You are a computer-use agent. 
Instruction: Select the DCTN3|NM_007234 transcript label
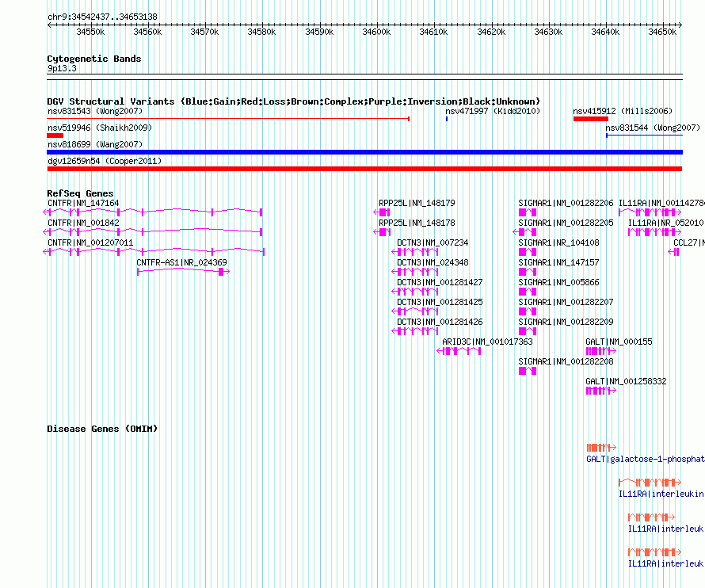tap(433, 243)
